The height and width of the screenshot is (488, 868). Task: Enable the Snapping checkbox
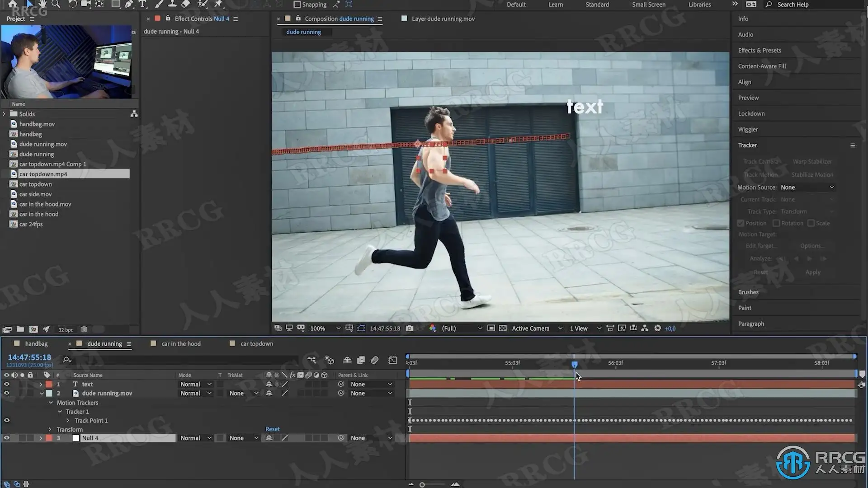297,5
